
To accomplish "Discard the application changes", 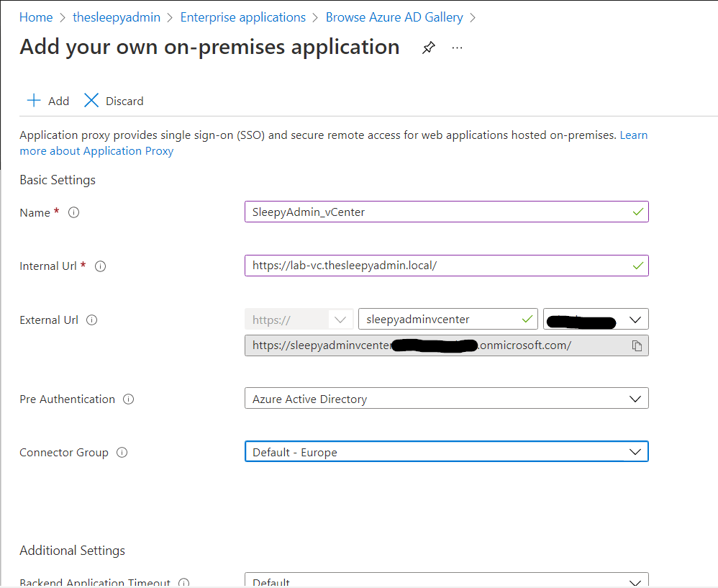I will point(114,101).
